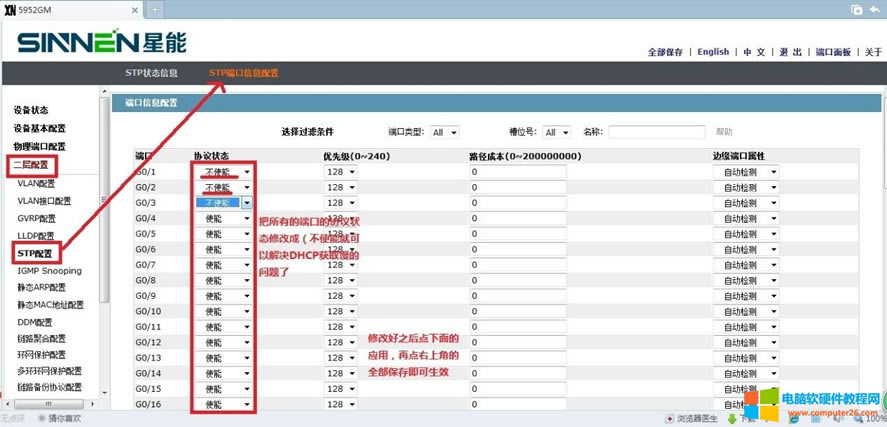Switch language via English link
887x427 pixels.
tap(713, 52)
